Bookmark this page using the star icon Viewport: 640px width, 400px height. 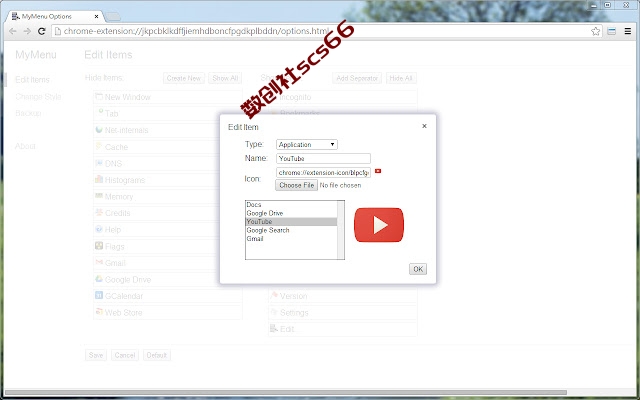coord(596,31)
